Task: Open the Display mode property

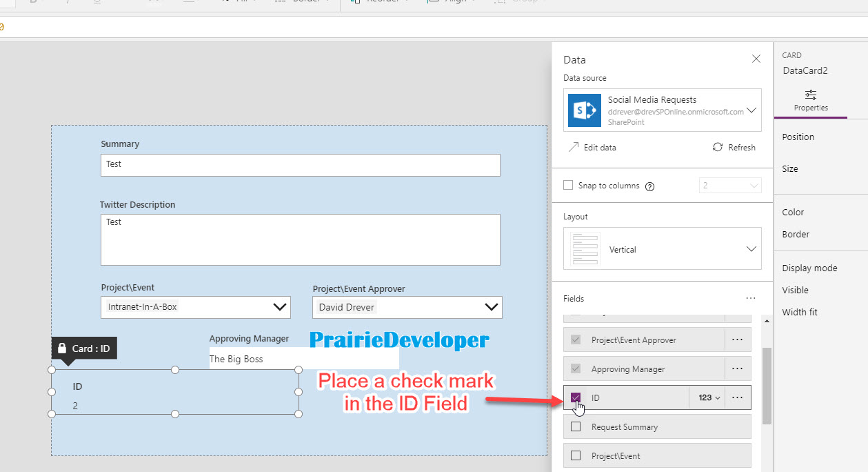Action: tap(810, 268)
